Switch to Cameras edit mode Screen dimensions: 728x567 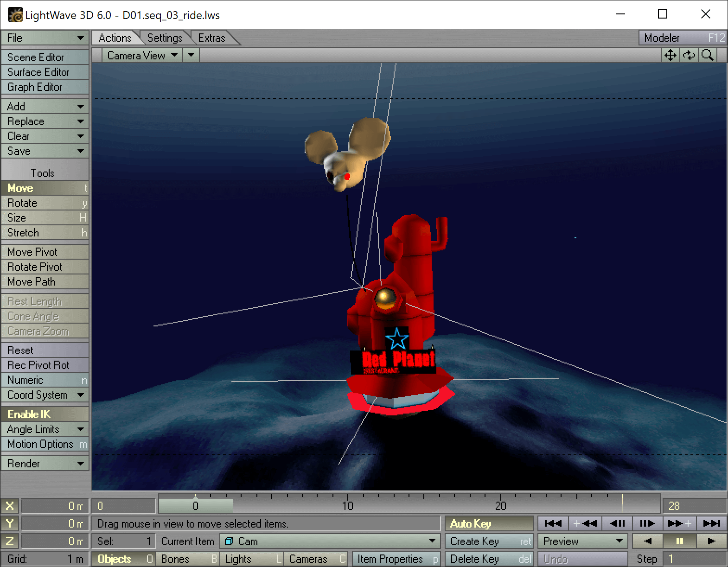click(x=316, y=559)
